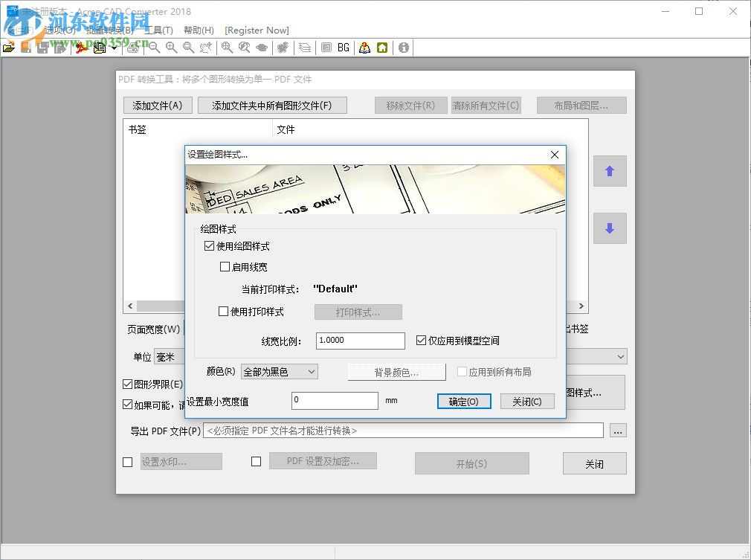
Task: Click the 添加文件(A) button
Action: coord(157,105)
